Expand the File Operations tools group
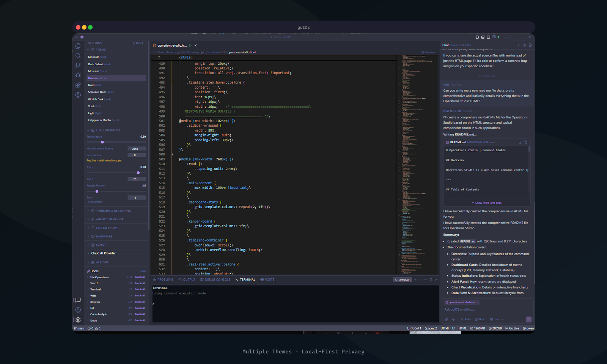The height and width of the screenshot is (364, 607). tap(99, 277)
